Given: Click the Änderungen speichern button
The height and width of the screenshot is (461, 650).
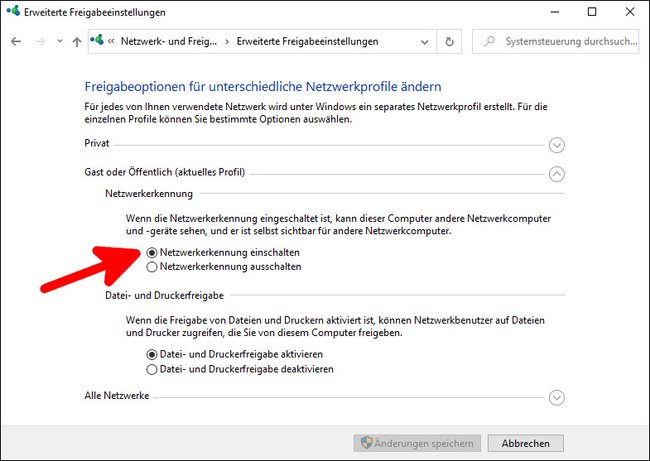Looking at the screenshot, I should [417, 443].
